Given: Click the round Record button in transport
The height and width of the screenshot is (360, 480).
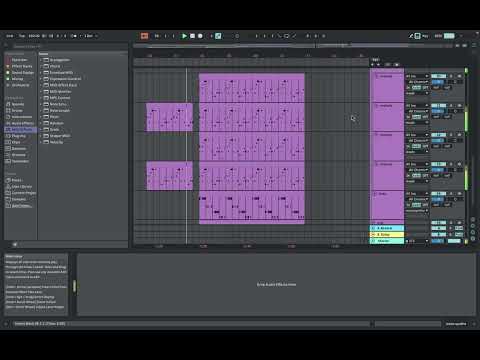Looking at the screenshot, I should click(200, 36).
